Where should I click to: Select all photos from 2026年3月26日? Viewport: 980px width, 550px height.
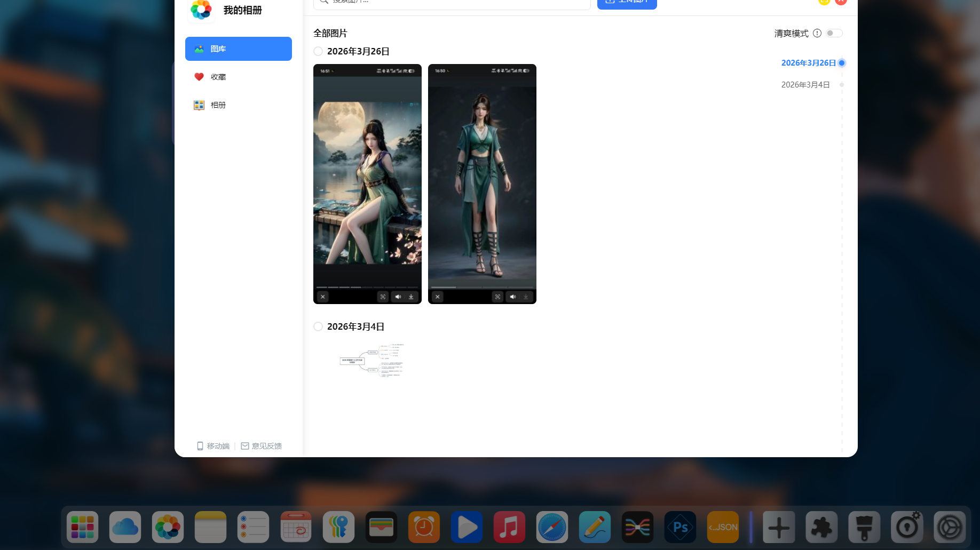coord(318,51)
